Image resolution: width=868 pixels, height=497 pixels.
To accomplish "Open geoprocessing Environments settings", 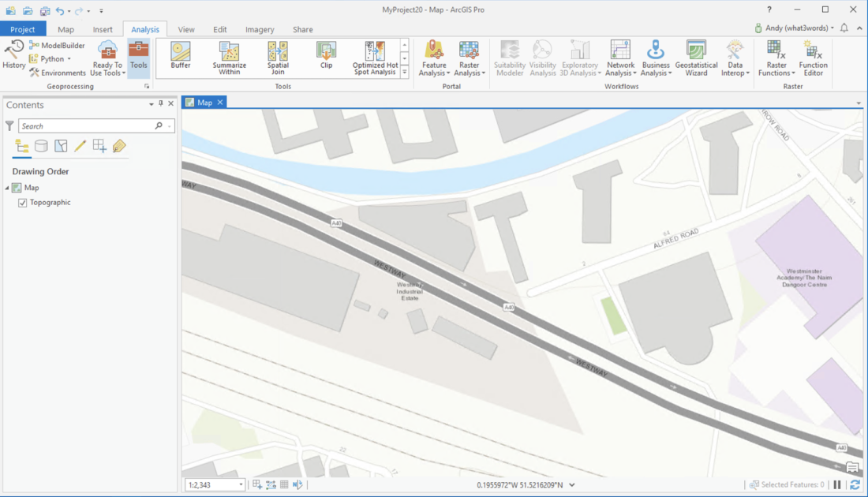I will pos(58,73).
